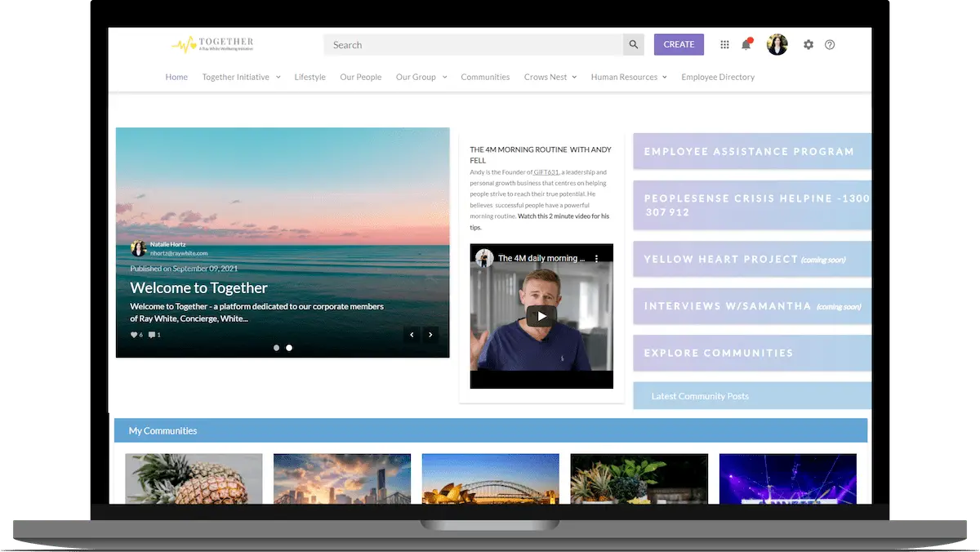Open the Lifestyle menu item
The image size is (980, 552).
[x=310, y=77]
